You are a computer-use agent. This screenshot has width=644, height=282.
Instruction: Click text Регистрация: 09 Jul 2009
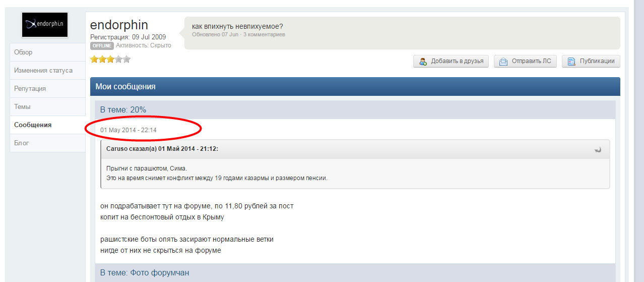tap(128, 37)
